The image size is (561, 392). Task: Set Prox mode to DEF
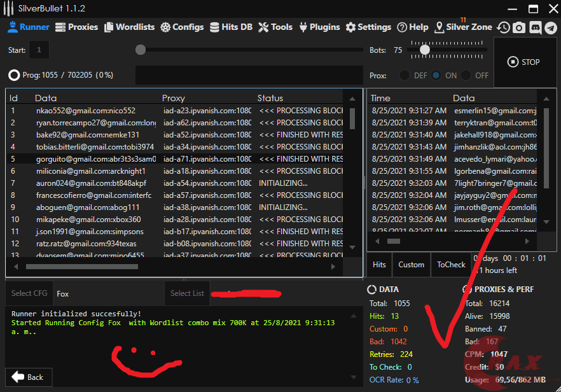[405, 75]
